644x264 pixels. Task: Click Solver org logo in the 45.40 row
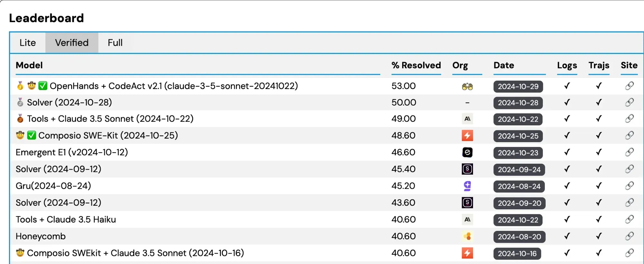click(467, 169)
